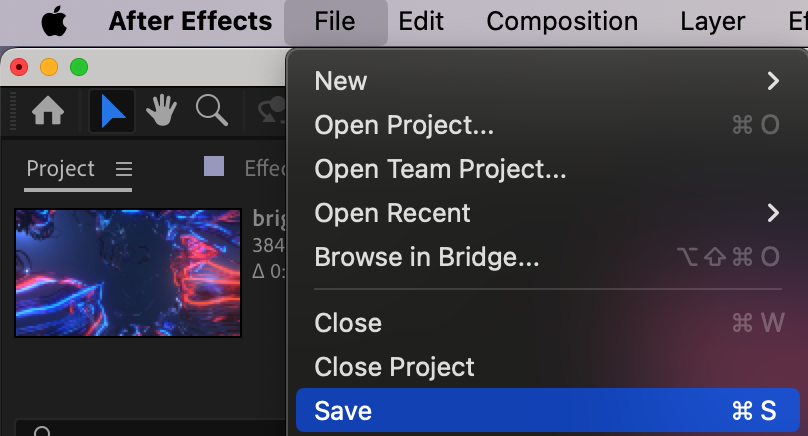The width and height of the screenshot is (808, 436).
Task: Select the Hand tool
Action: [161, 111]
